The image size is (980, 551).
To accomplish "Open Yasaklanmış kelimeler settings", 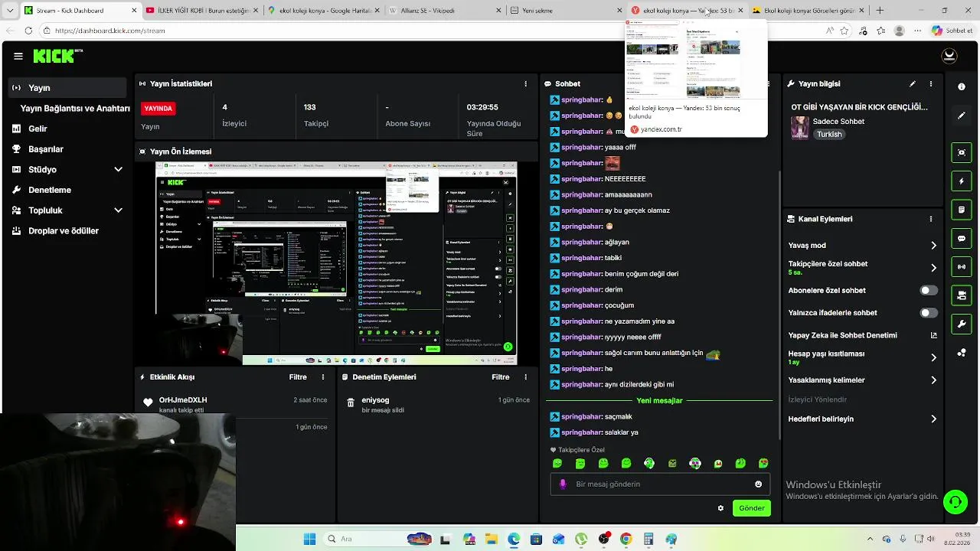I will tap(863, 380).
